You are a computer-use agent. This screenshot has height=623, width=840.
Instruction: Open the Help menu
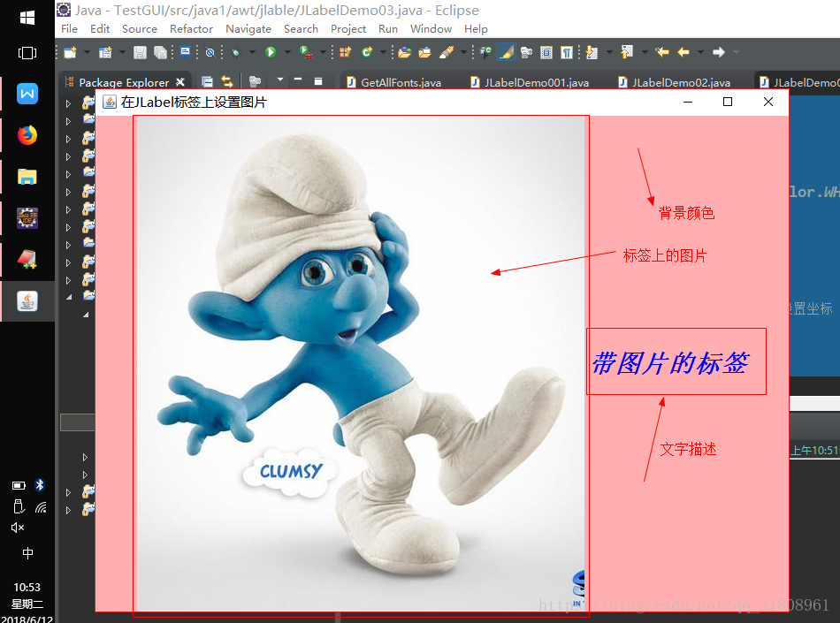(x=476, y=29)
